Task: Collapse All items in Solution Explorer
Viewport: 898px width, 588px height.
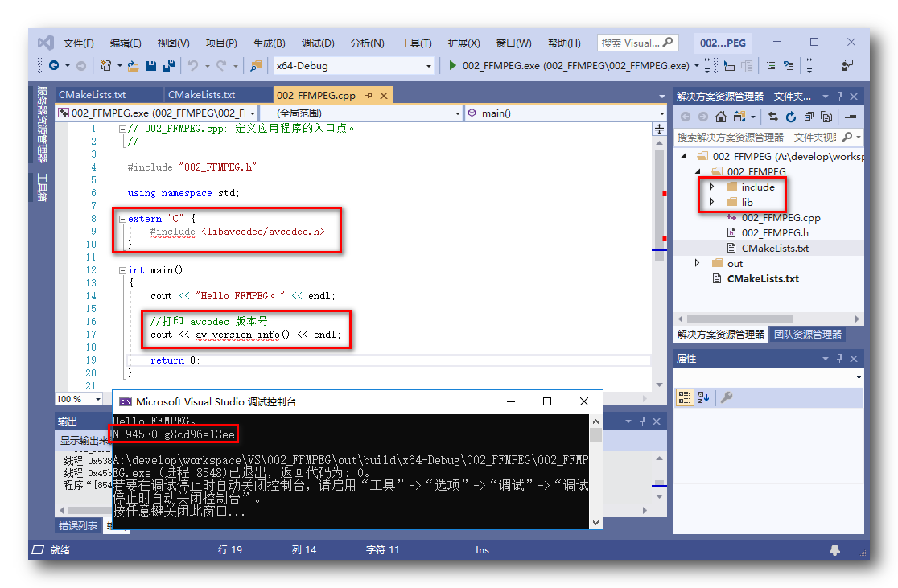Action: 809,117
